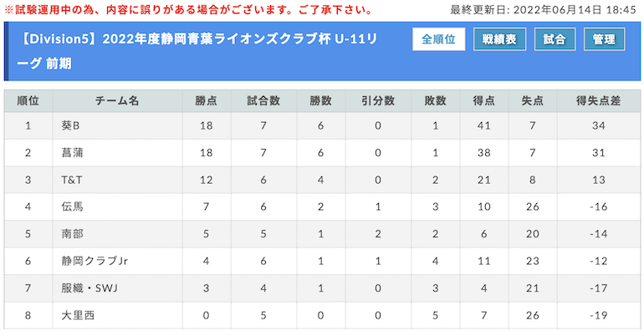This screenshot has width=644, height=336.
Task: Click the 勝点 column header
Action: 207,101
